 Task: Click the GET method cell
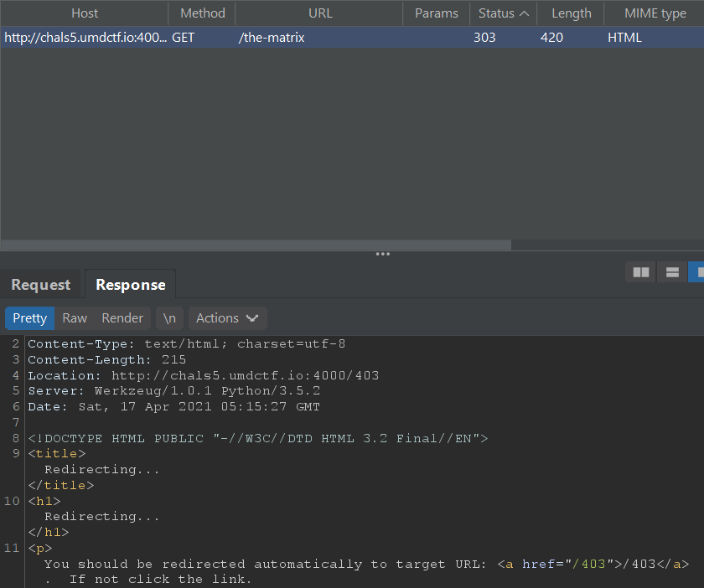click(184, 38)
